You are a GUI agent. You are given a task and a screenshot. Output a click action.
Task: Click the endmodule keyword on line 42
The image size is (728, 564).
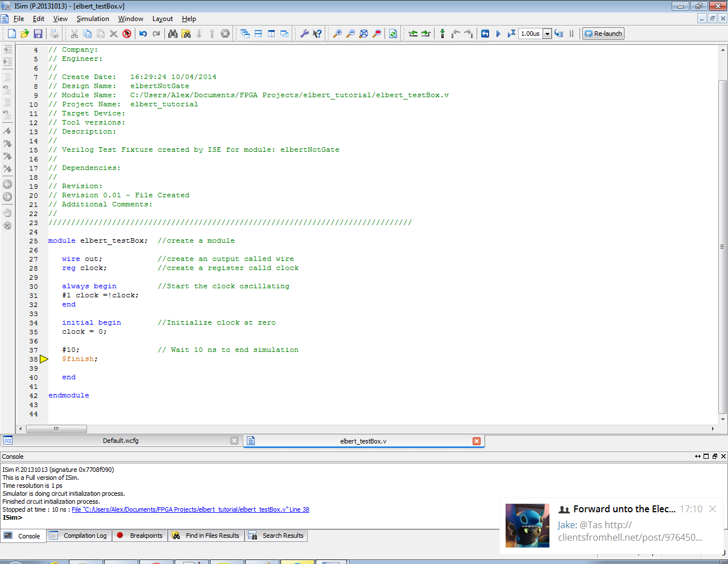pos(69,395)
